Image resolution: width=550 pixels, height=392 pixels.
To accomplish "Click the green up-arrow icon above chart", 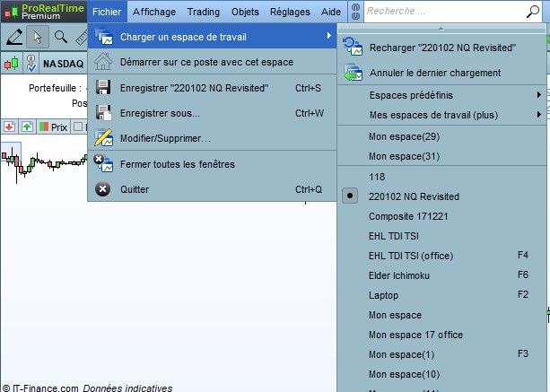I will pyautogui.click(x=27, y=126).
